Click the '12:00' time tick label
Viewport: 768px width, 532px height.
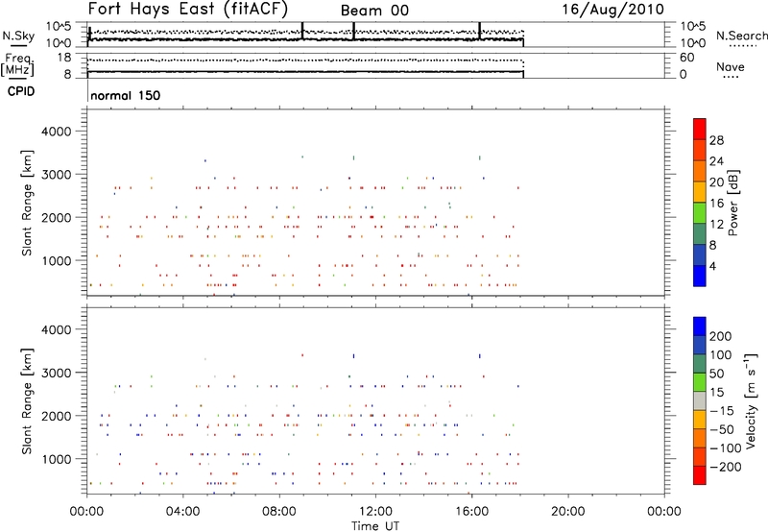(375, 512)
